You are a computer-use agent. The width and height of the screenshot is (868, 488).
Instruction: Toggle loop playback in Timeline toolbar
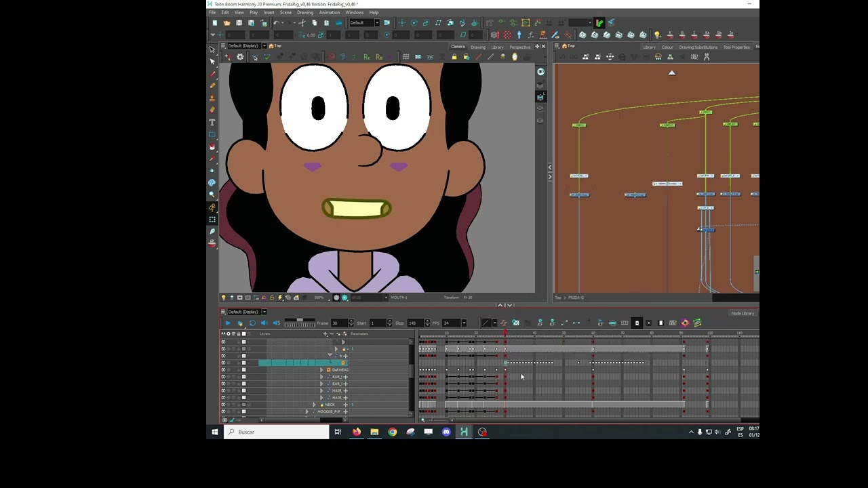(x=252, y=323)
